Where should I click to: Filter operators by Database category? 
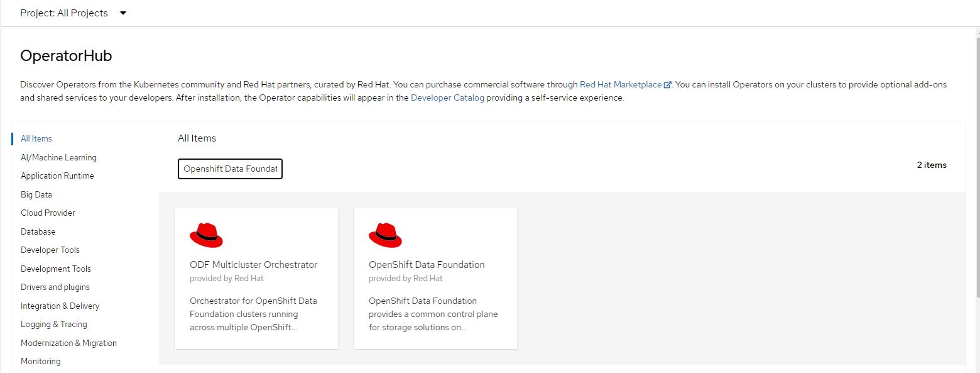coord(38,231)
